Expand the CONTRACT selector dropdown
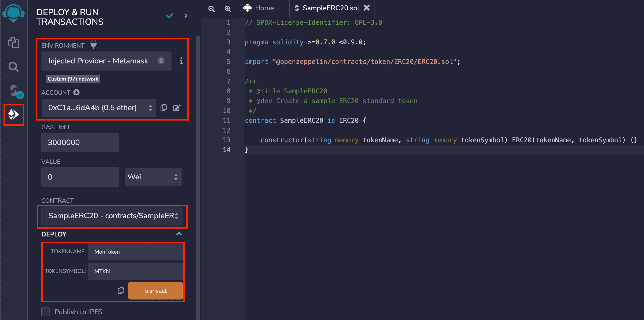 pos(113,215)
